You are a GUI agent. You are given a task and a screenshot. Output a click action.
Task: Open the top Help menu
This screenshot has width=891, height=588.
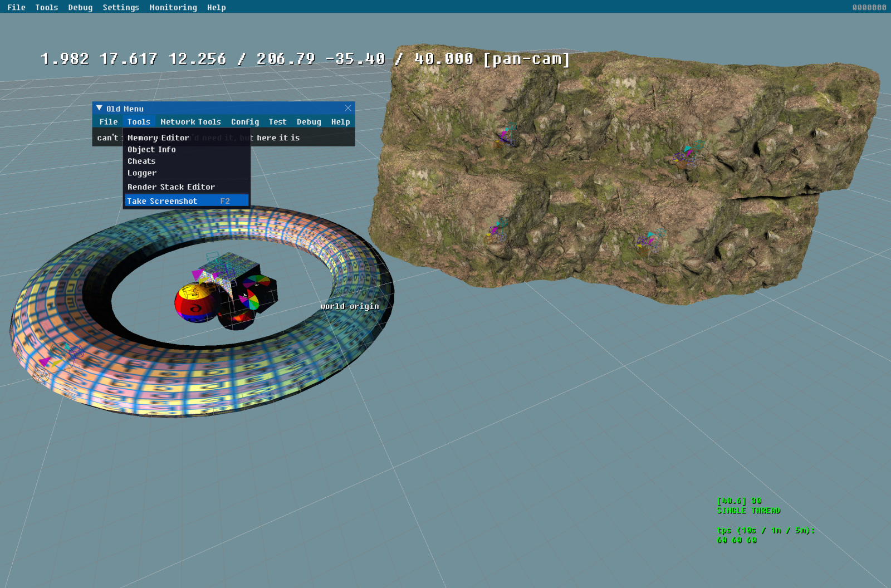(x=217, y=7)
